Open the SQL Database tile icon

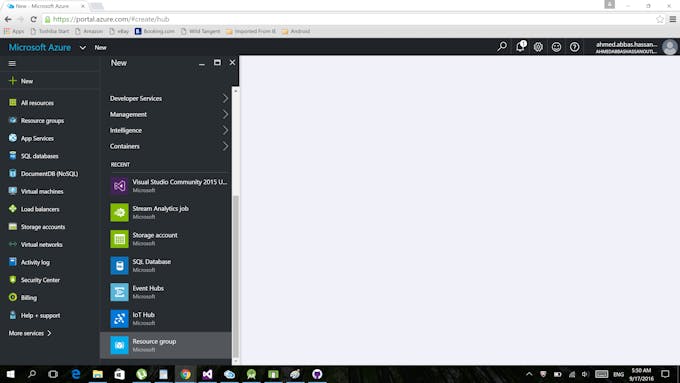[x=119, y=265]
